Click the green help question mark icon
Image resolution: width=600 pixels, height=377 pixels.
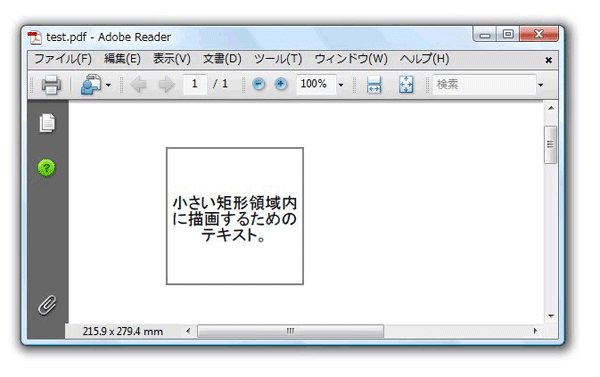click(47, 168)
